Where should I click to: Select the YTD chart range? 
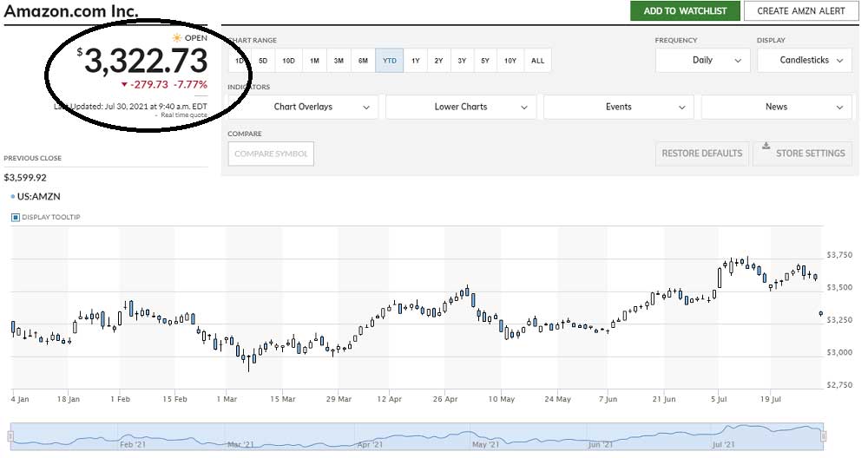pyautogui.click(x=389, y=61)
